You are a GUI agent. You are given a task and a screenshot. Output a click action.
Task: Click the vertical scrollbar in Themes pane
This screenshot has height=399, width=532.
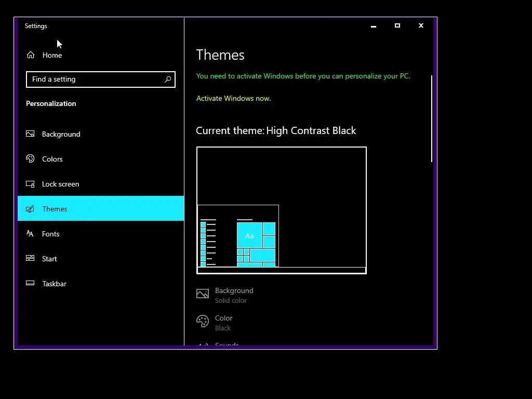[432, 119]
